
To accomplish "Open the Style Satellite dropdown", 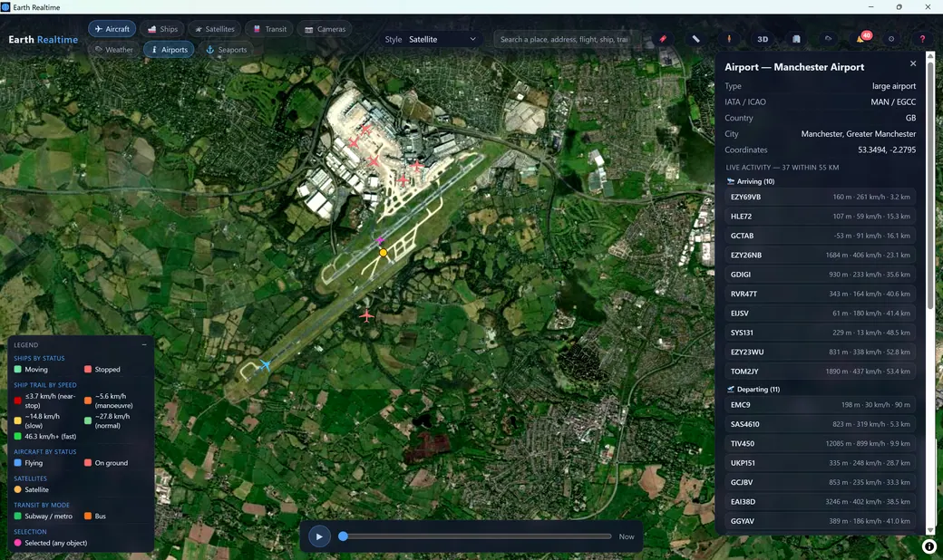I will [442, 39].
